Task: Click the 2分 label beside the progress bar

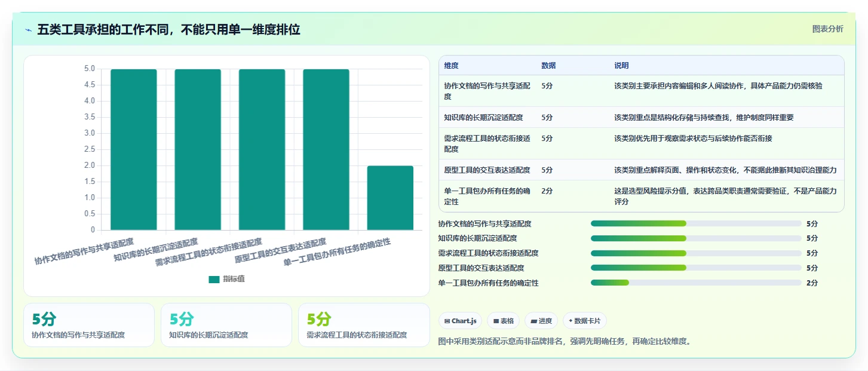Action: (x=812, y=283)
